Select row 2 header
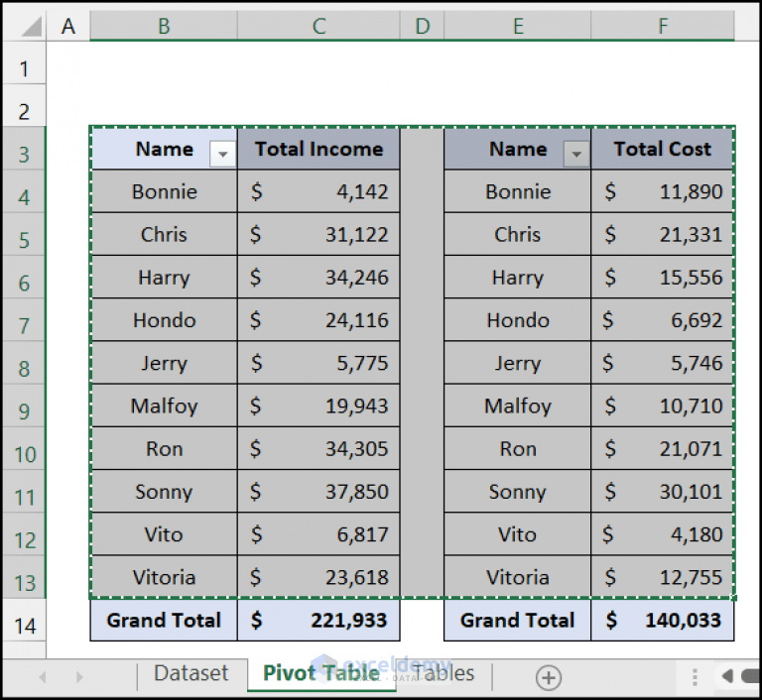This screenshot has height=700, width=762. point(24,106)
